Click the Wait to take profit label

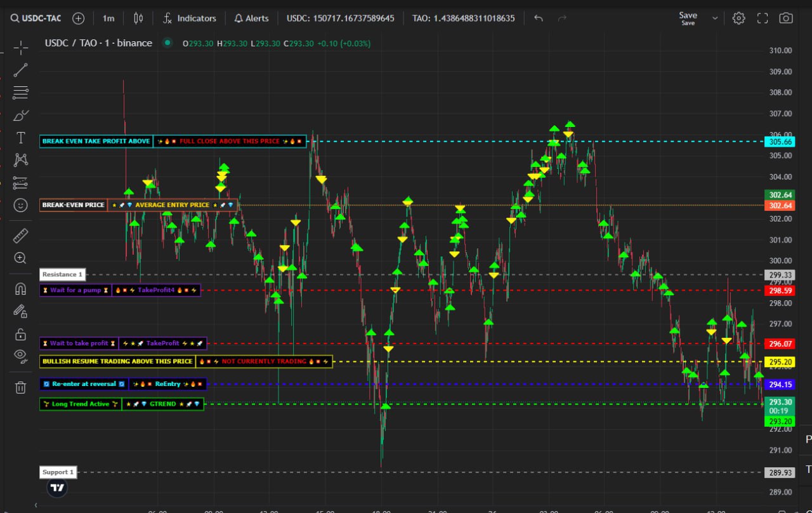[79, 343]
